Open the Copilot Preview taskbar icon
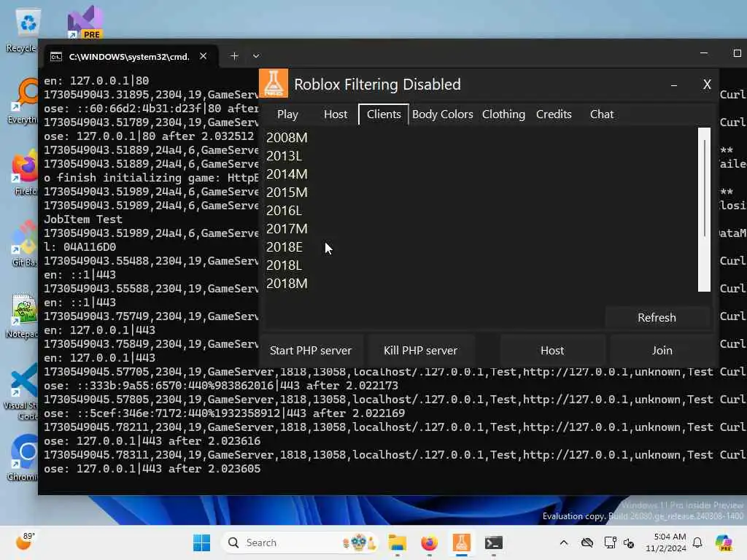Screen dimensions: 747x560 point(724,542)
